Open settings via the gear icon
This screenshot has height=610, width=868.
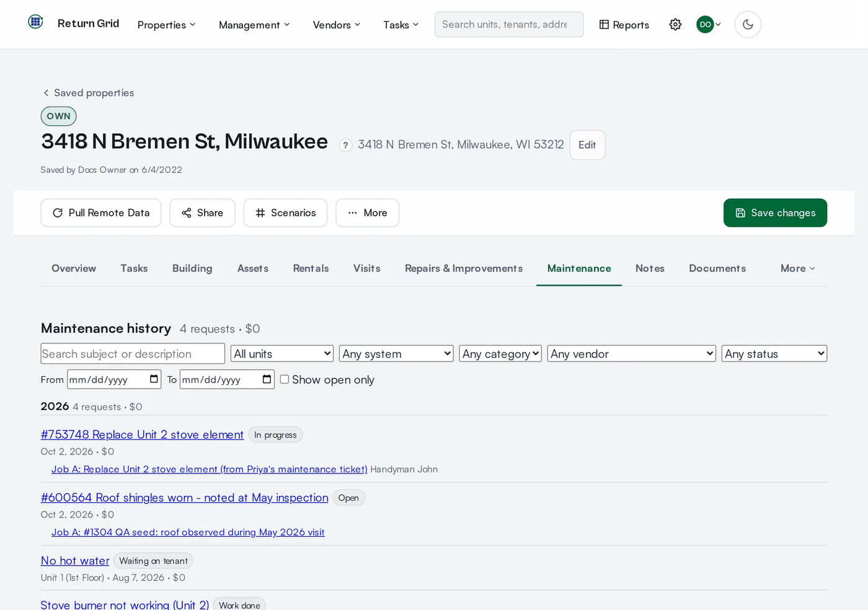point(675,24)
